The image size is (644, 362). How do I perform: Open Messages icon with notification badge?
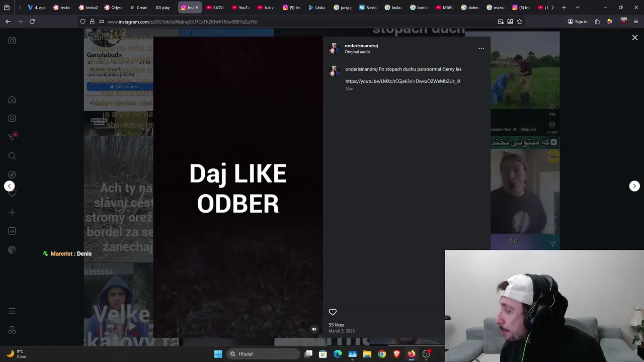coord(12,137)
